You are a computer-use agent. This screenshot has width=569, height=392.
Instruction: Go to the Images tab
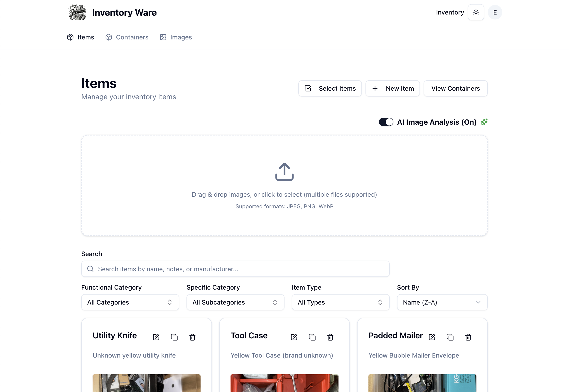pyautogui.click(x=176, y=37)
